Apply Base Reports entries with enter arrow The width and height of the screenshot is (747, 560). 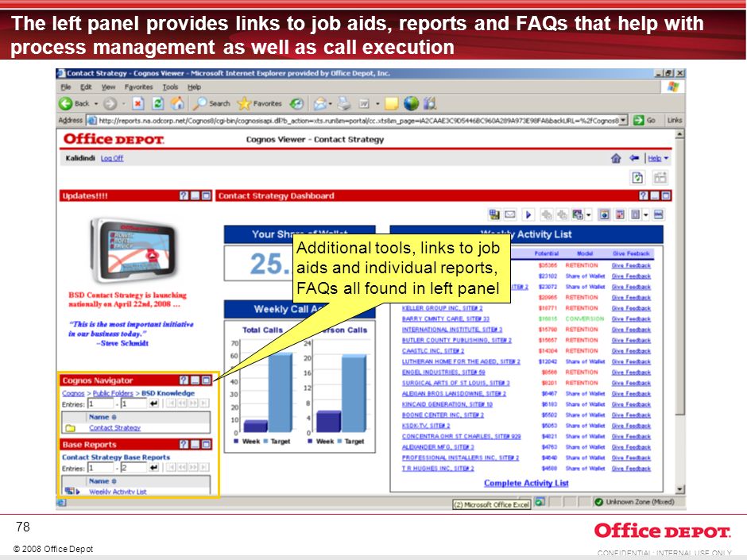[154, 468]
